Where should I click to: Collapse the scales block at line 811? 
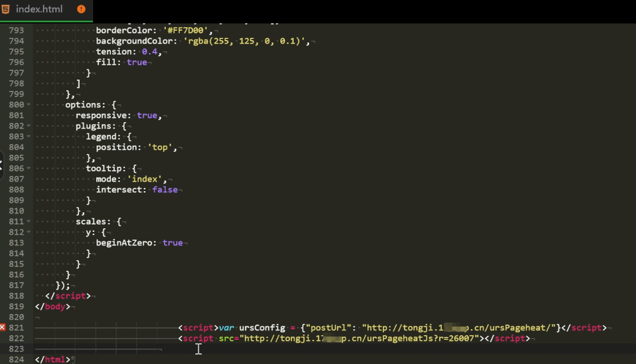pos(28,221)
